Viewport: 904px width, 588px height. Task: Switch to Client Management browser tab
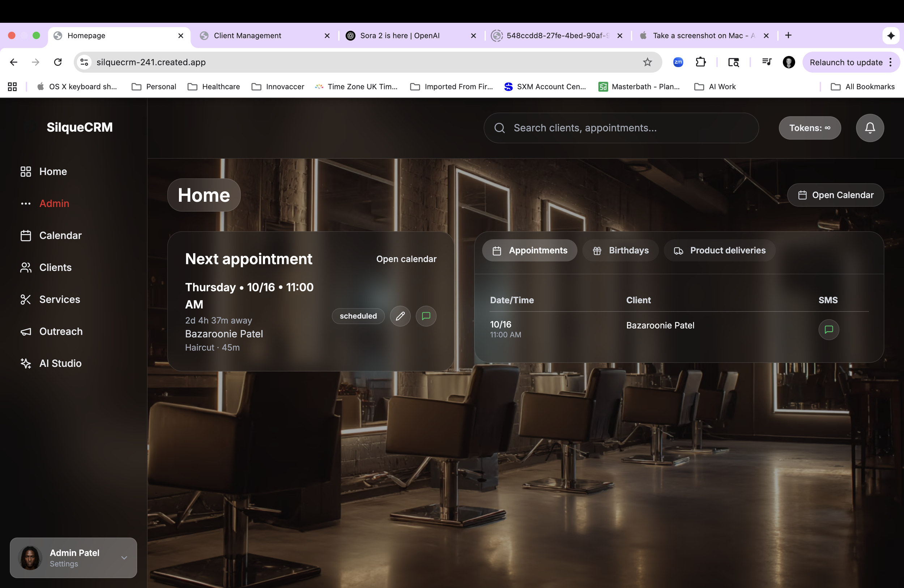(x=248, y=36)
